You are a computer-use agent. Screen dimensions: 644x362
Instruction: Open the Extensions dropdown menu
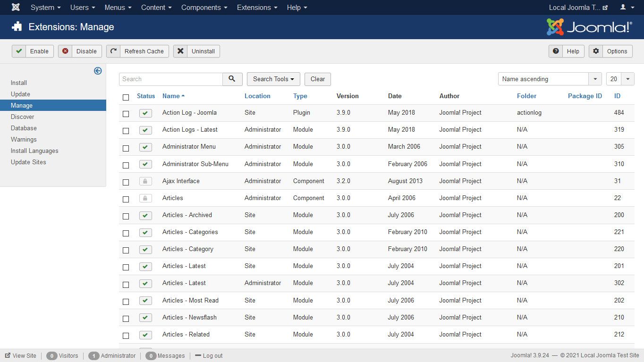click(x=257, y=7)
